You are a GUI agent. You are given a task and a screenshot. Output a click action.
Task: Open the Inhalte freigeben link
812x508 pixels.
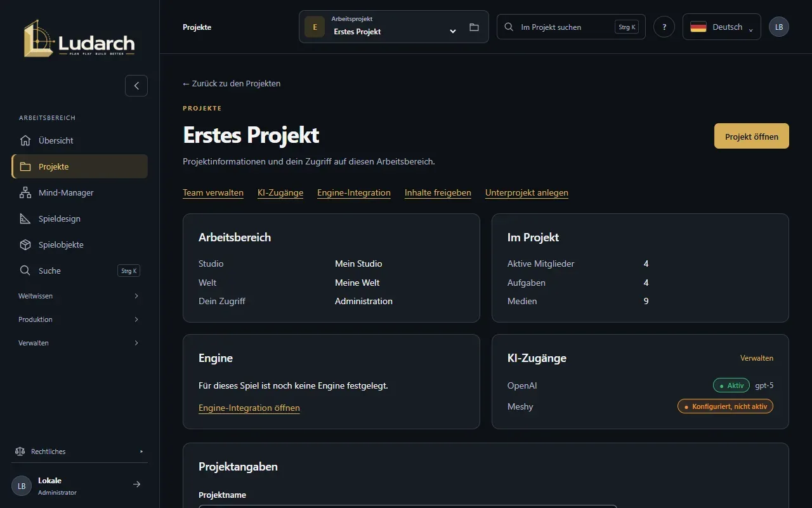(438, 192)
